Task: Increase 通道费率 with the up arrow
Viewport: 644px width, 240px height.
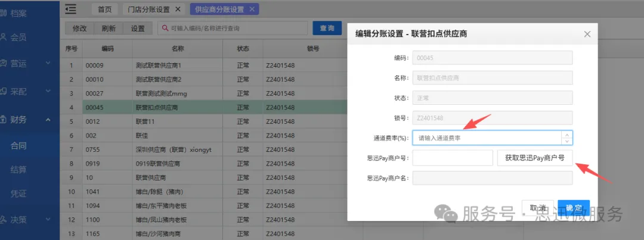Action: 567,135
